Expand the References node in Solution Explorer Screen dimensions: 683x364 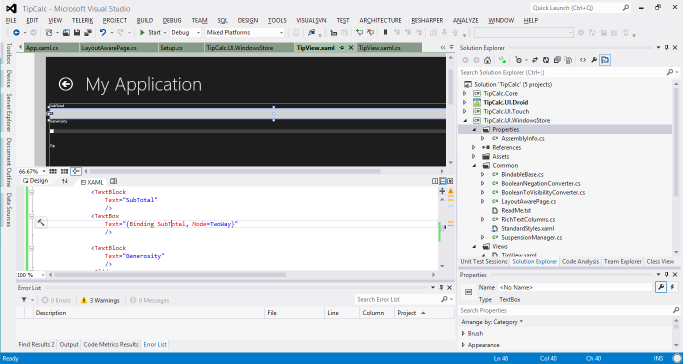click(x=473, y=148)
